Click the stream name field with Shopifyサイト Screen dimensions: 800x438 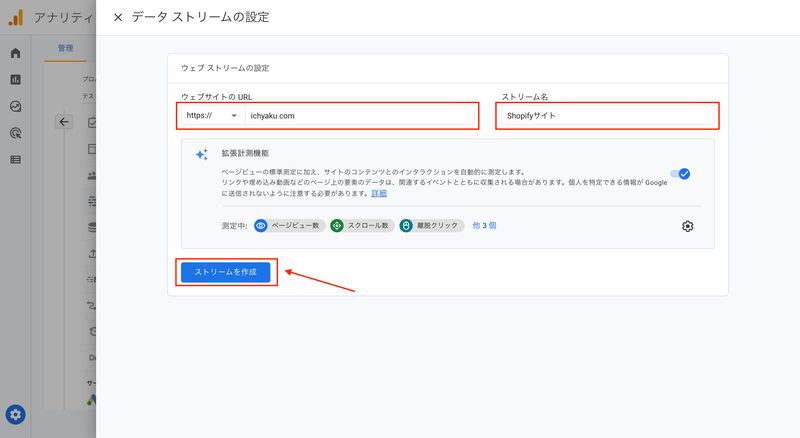[x=608, y=116]
